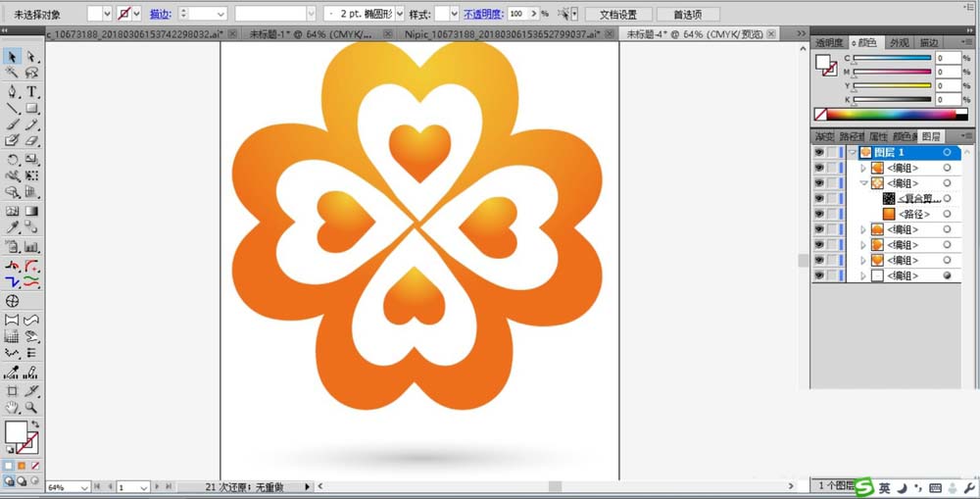Expand the bottom <编组> with white thumbnail
Screen dimensions: 980x499
pos(863,275)
